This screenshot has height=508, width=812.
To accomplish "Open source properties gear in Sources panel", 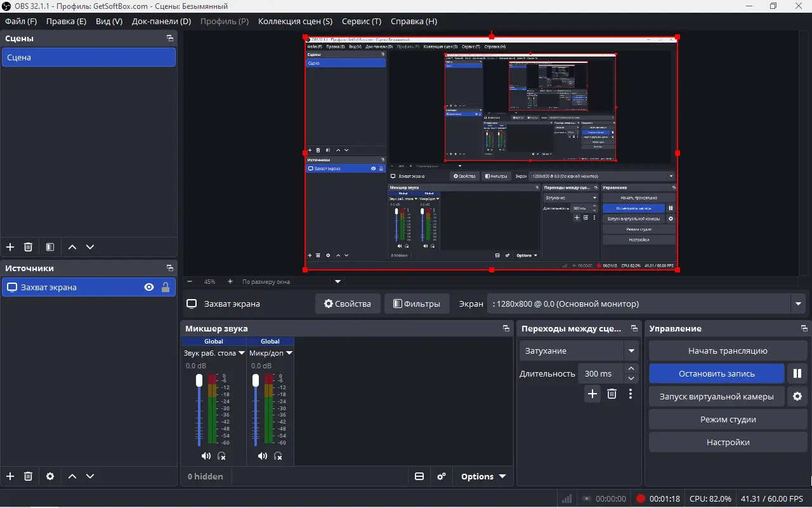I will point(50,476).
